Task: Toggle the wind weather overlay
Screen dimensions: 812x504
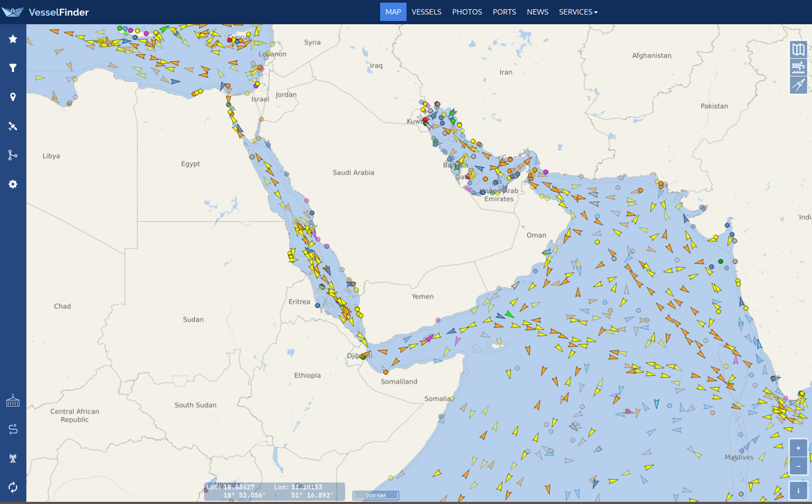Action: tap(798, 67)
